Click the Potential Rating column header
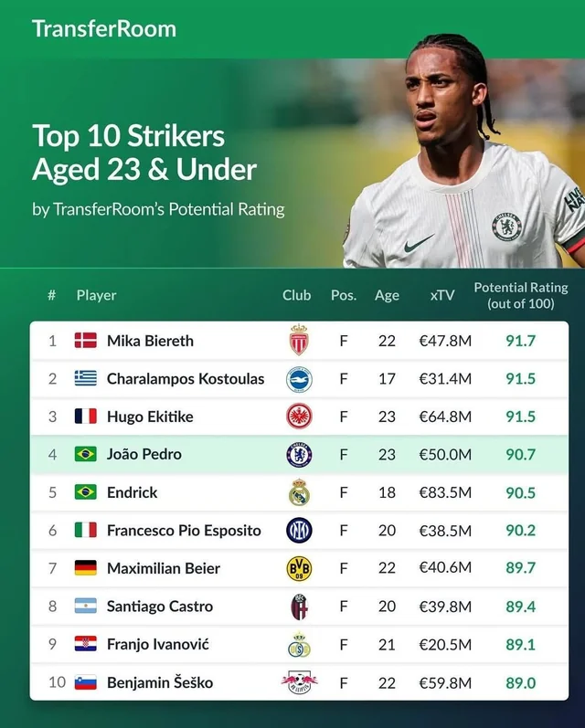 [x=521, y=295]
